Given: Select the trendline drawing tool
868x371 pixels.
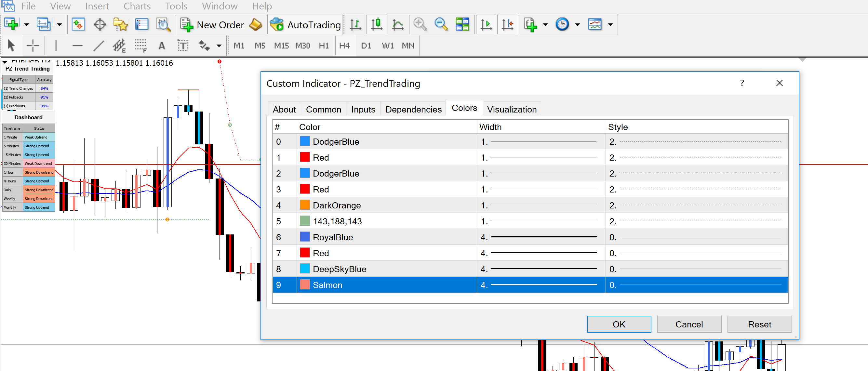Looking at the screenshot, I should 99,46.
